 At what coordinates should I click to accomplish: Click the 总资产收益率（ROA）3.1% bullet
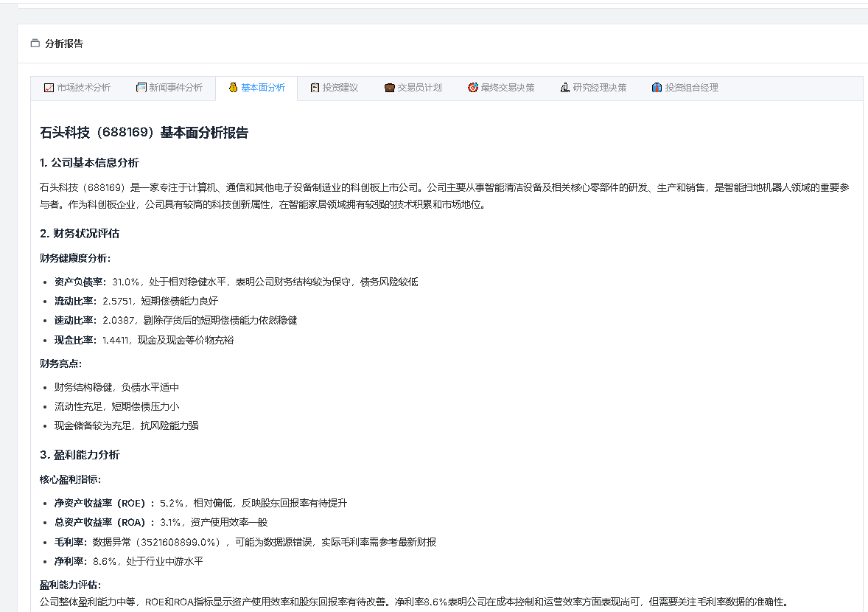point(161,522)
